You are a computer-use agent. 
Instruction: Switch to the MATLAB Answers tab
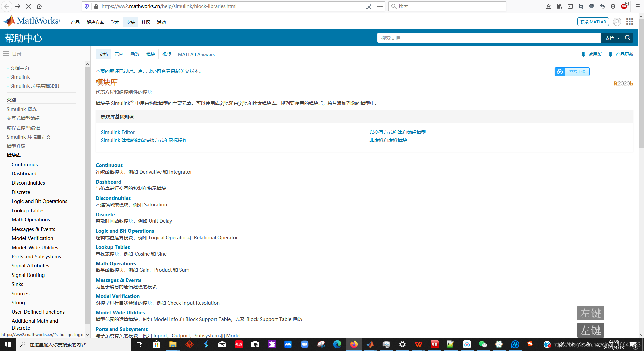click(x=196, y=54)
